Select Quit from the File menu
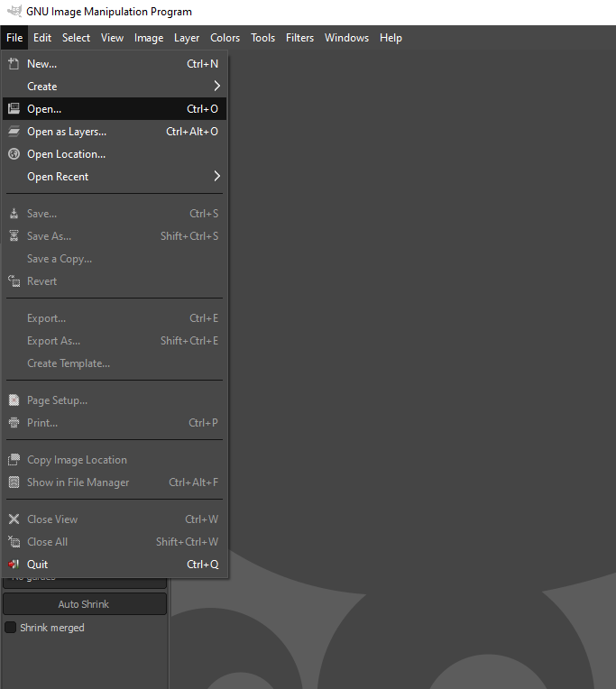The height and width of the screenshot is (689, 616). click(x=115, y=565)
